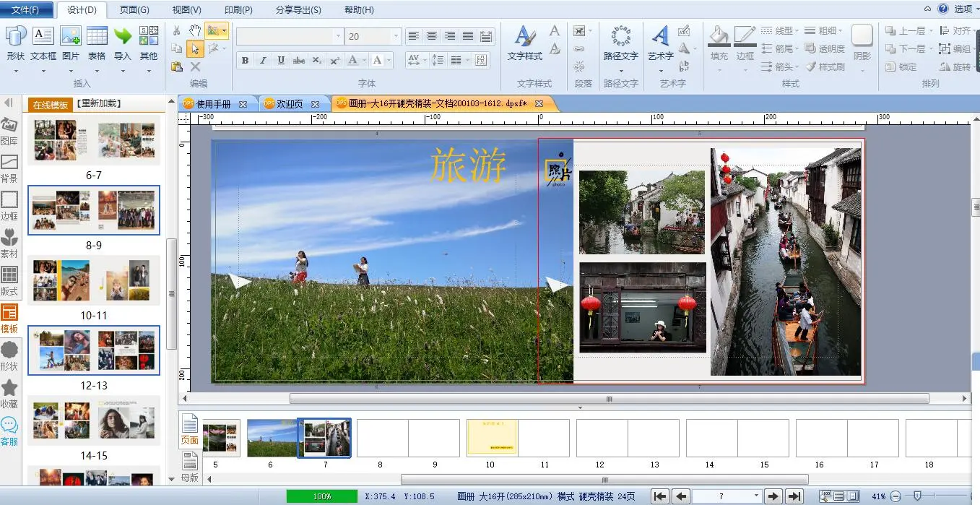Open the Customer Service (客服) sidebar icon
The image size is (980, 505).
point(9,431)
